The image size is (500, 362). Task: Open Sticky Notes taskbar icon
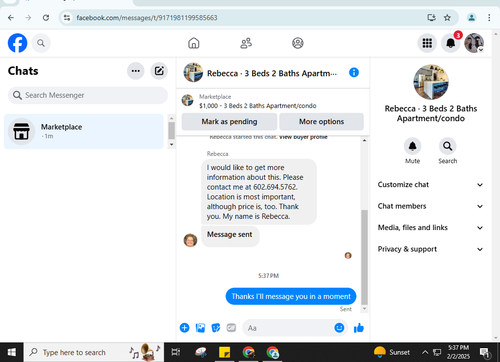coord(224,352)
